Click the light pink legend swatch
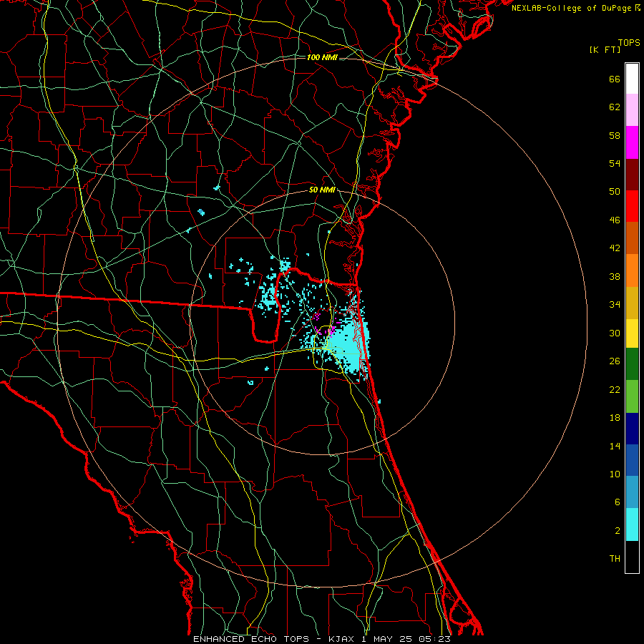The width and height of the screenshot is (644, 644). click(632, 110)
